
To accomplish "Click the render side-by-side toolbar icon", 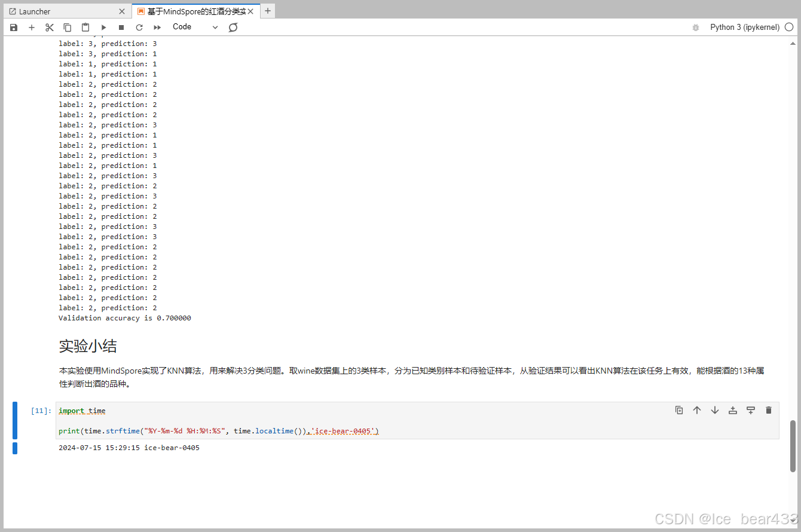I will pos(233,27).
